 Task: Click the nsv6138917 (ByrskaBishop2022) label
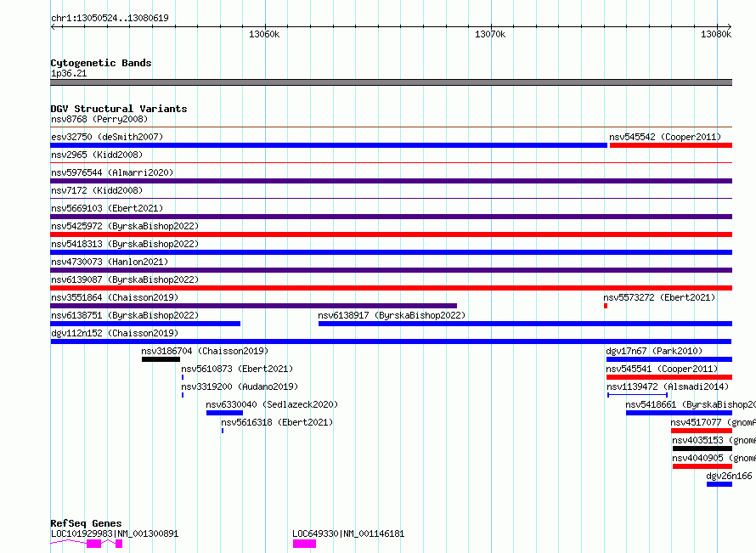click(x=392, y=315)
